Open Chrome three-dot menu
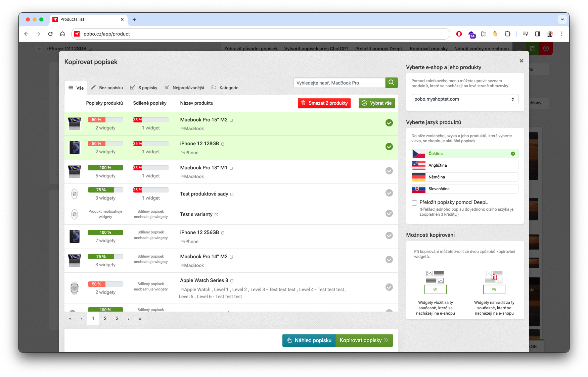588x377 pixels. [562, 34]
